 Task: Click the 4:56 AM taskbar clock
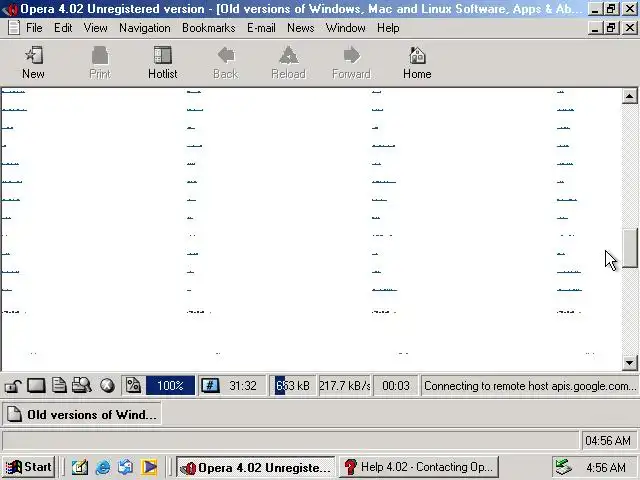tap(606, 467)
